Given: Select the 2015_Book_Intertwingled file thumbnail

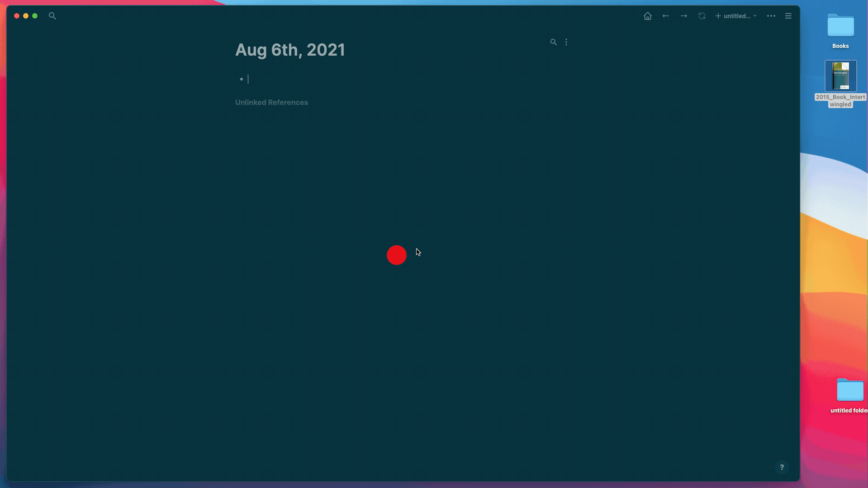Looking at the screenshot, I should (840, 76).
